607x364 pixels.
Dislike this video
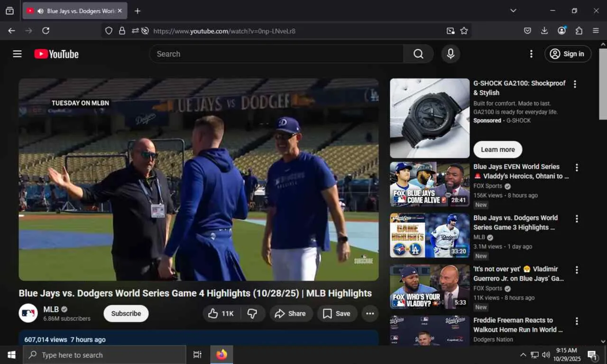coord(253,313)
